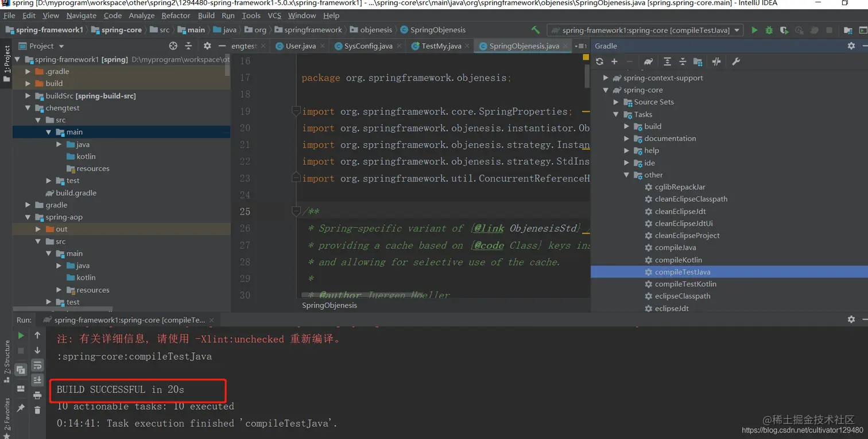Image resolution: width=868 pixels, height=439 pixels.
Task: Open the Refactor menu
Action: click(176, 16)
